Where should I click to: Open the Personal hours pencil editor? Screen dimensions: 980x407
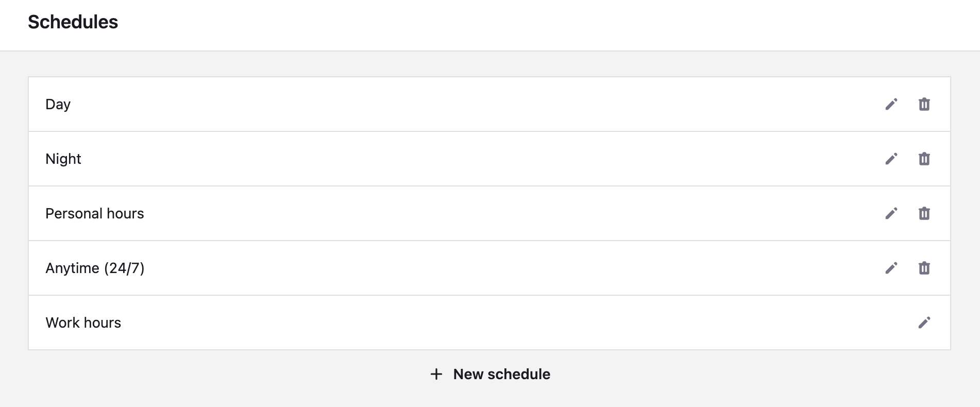point(891,213)
